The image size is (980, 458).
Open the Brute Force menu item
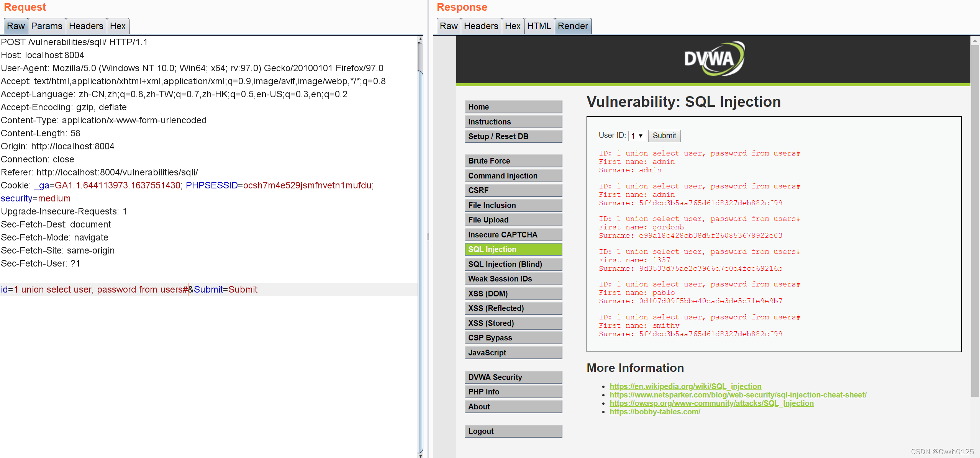click(x=513, y=161)
